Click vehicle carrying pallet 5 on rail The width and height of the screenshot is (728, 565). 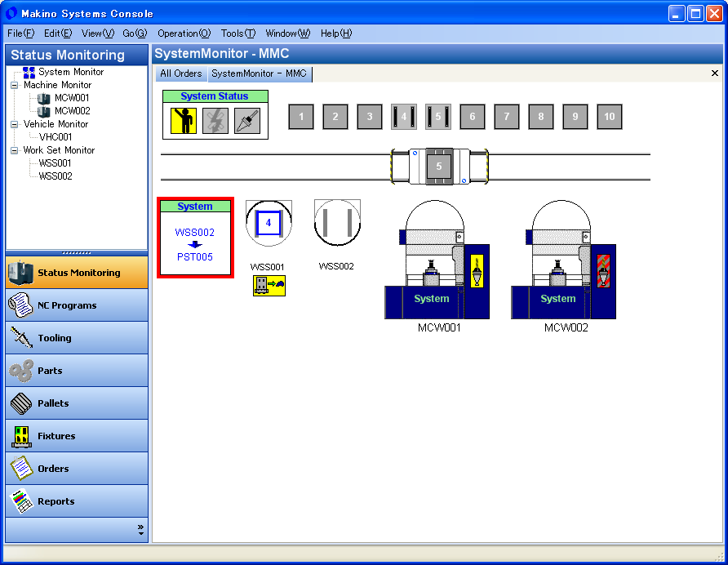pyautogui.click(x=439, y=167)
